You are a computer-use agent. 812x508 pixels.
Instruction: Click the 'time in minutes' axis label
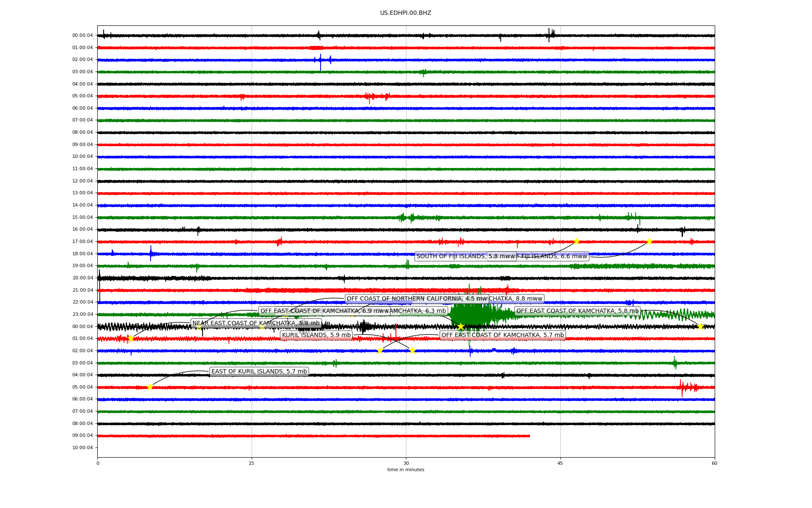[406, 470]
